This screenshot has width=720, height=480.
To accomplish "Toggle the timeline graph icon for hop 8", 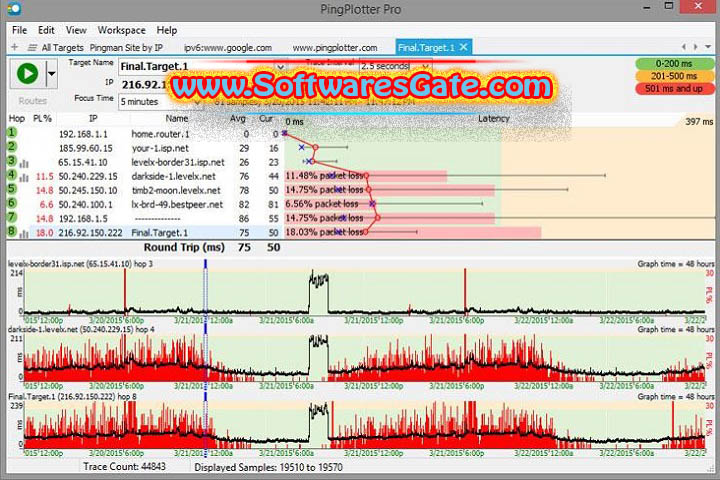I will (x=24, y=234).
